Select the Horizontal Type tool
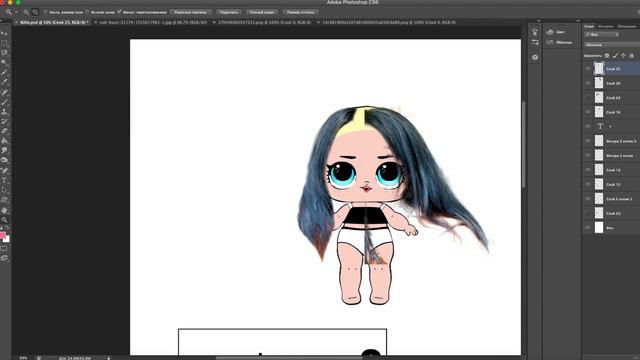The width and height of the screenshot is (640, 360). (4, 180)
